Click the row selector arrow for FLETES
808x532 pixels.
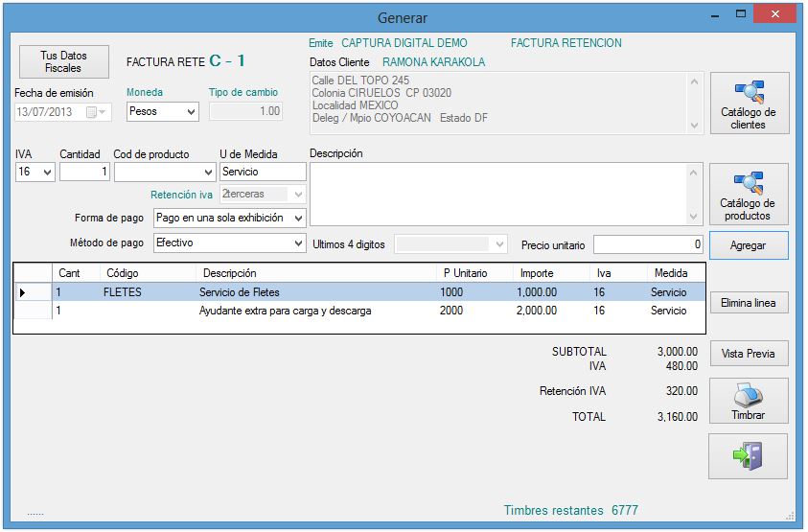click(x=22, y=292)
